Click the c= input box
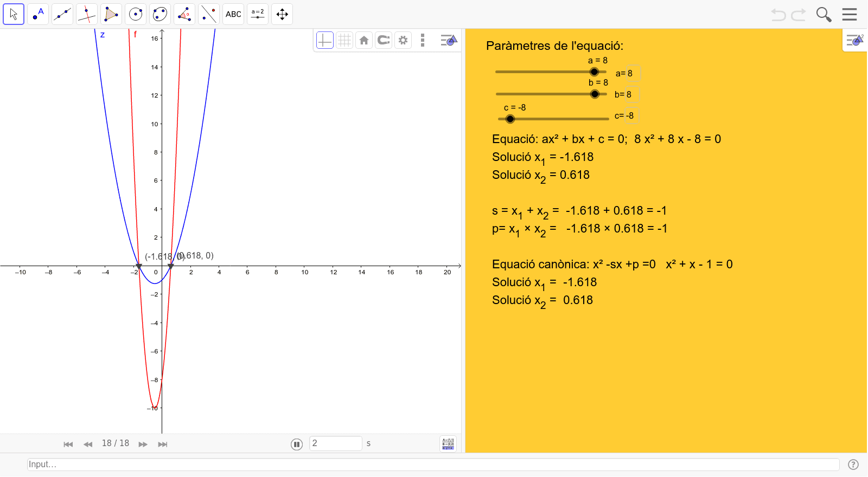The image size is (868, 477). coord(633,115)
